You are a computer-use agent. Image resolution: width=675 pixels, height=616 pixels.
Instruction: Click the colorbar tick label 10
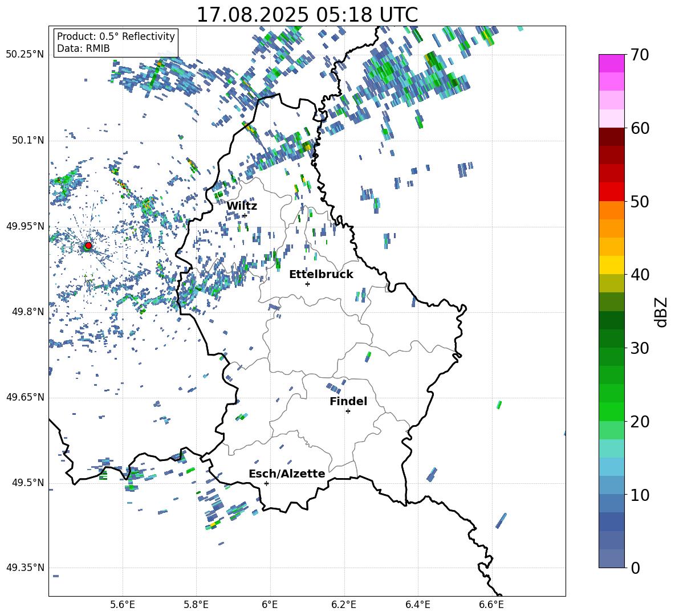[x=640, y=495]
